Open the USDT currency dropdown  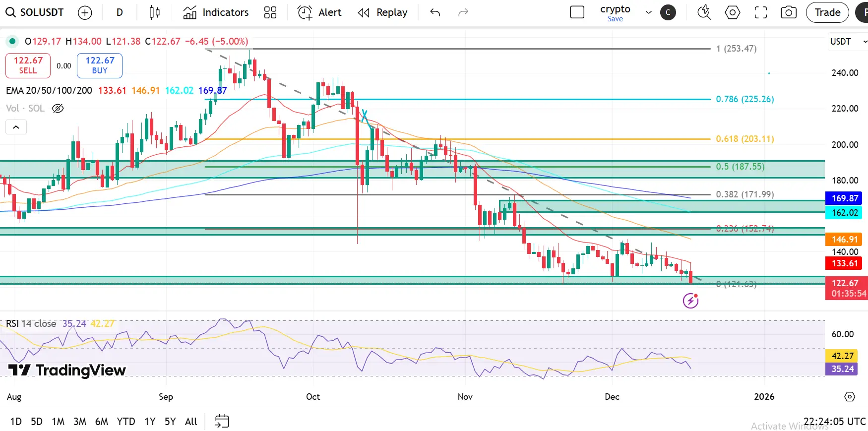[849, 42]
